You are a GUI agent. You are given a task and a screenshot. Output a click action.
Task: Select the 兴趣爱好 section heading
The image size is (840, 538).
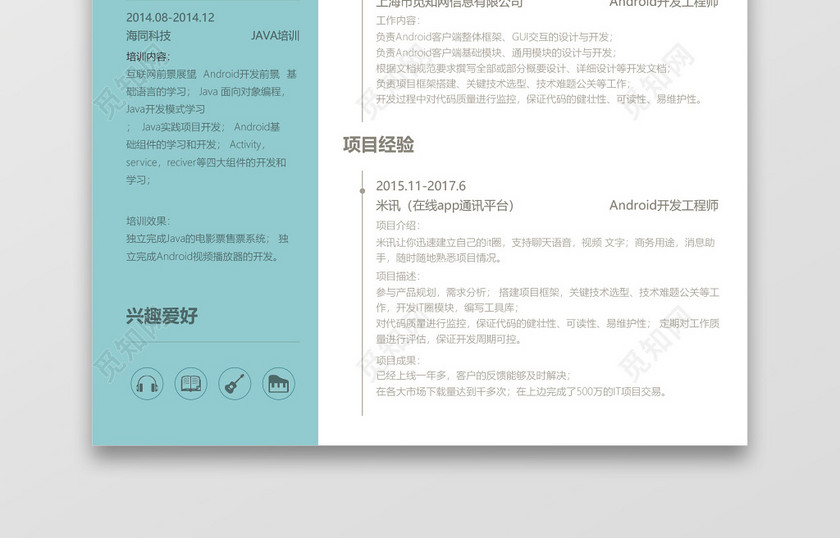coord(162,316)
